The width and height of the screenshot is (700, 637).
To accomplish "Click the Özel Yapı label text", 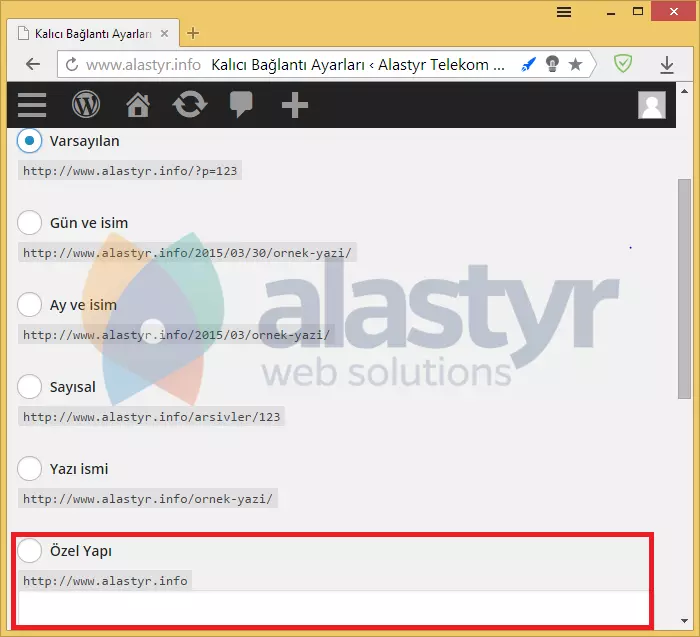I will pos(80,551).
